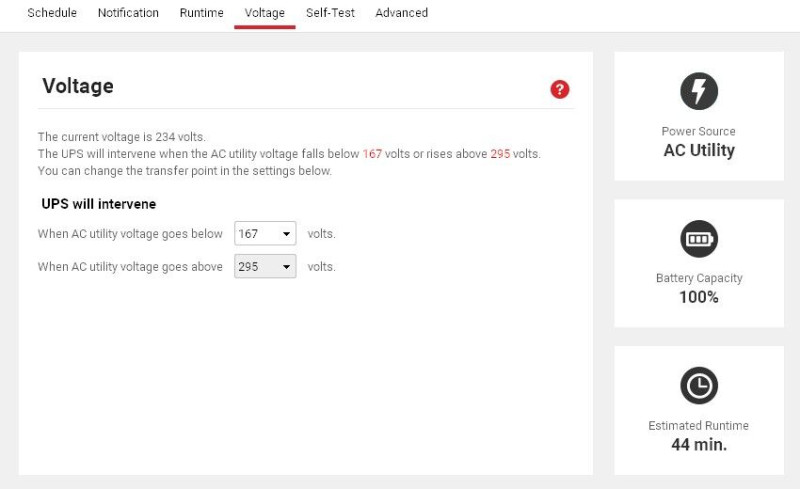Viewport: 800px width, 489px height.
Task: Click the Battery Capacity battery icon
Action: click(x=698, y=239)
